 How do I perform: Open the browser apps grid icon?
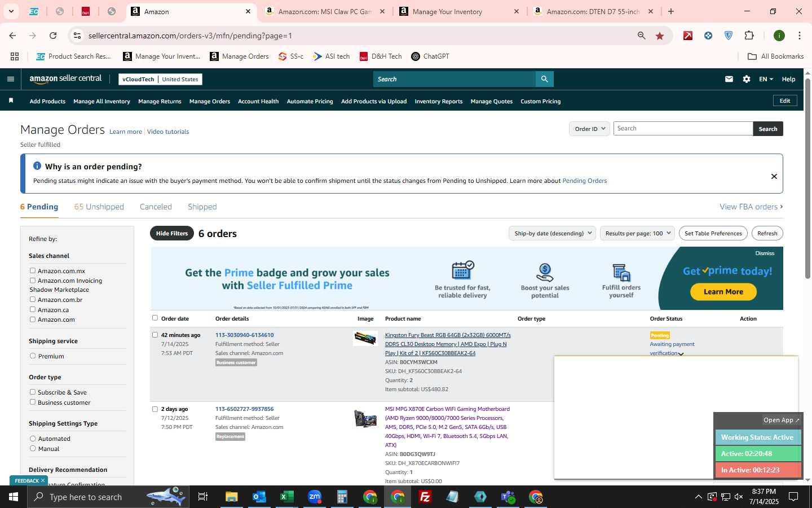click(x=15, y=56)
